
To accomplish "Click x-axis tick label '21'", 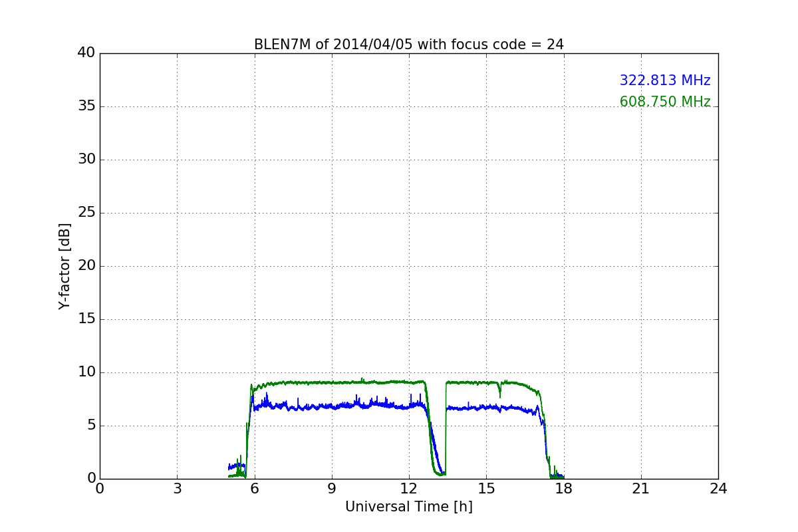I will coord(641,489).
